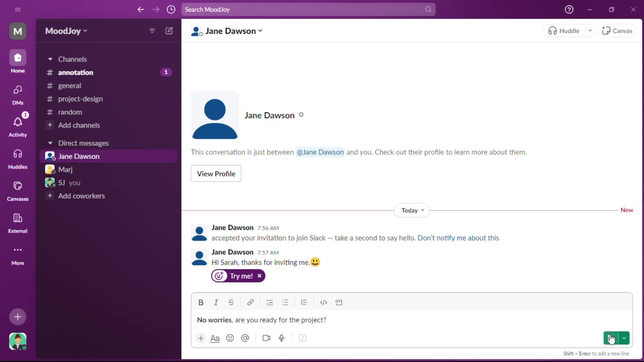The width and height of the screenshot is (644, 362).
Task: Toggle the Aa formatting toolbar
Action: tap(215, 338)
